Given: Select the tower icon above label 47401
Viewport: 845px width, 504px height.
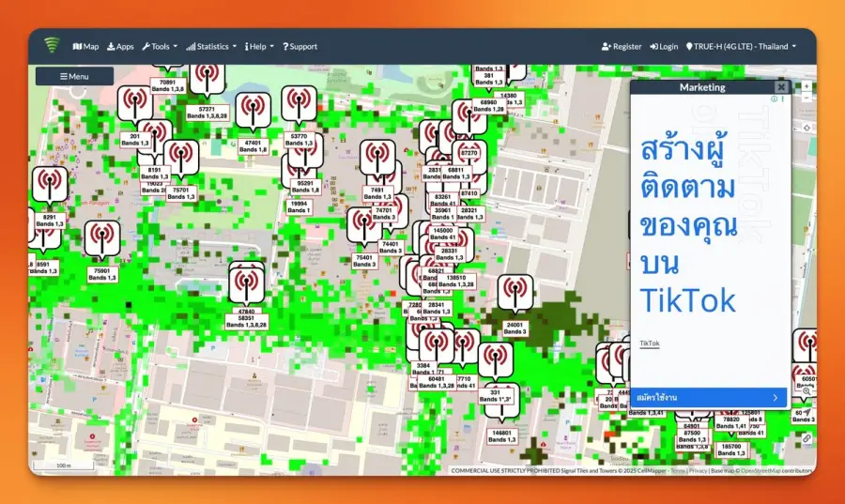Looking at the screenshot, I should (x=253, y=110).
